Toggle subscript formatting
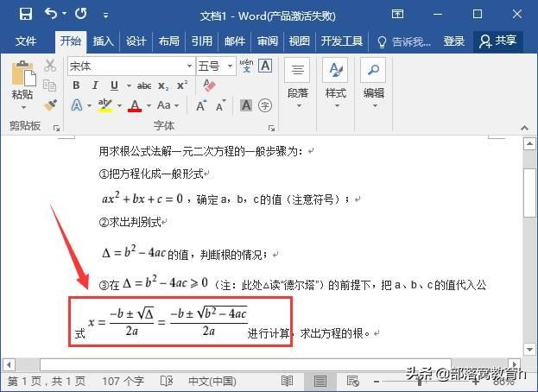538x392 pixels. point(163,85)
